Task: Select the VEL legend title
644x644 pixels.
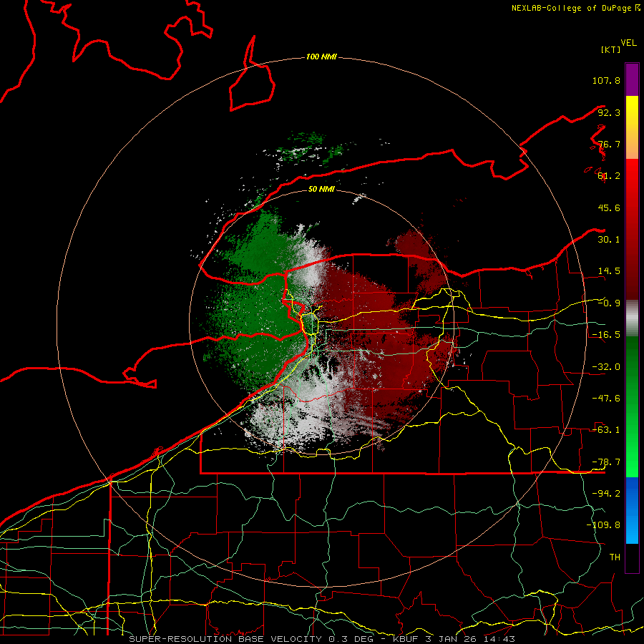Action: [x=628, y=43]
